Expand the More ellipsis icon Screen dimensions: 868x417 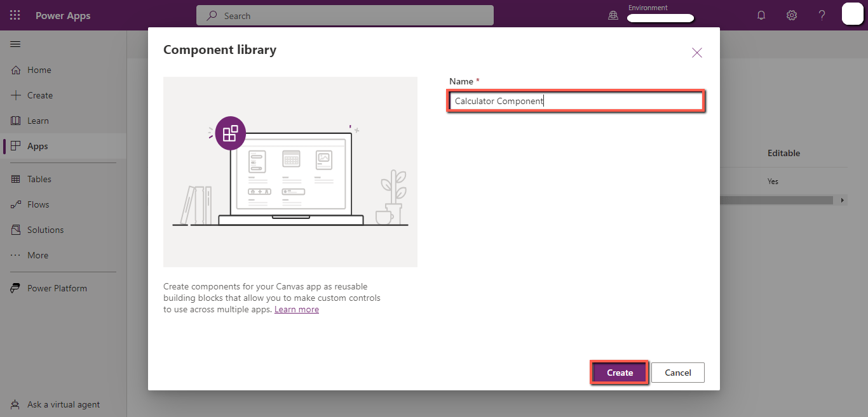tap(16, 255)
